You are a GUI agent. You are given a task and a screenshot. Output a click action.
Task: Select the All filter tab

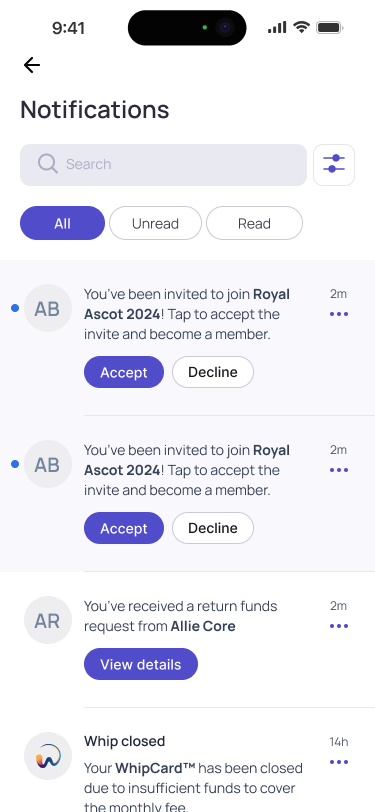62,223
